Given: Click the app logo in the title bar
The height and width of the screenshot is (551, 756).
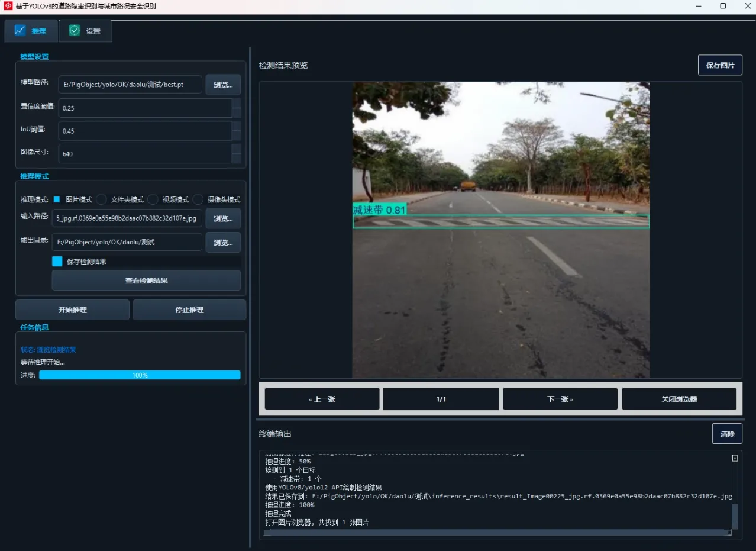Looking at the screenshot, I should 8,6.
